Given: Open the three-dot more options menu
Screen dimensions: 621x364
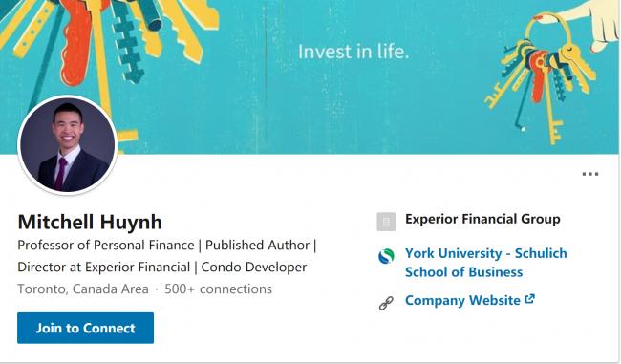Looking at the screenshot, I should pos(589,174).
